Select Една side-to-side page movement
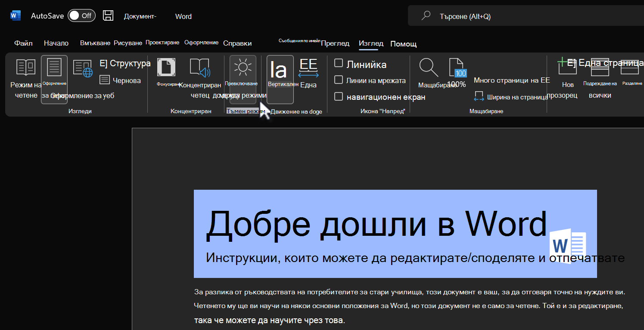Viewport: 644px width, 330px height. pos(308,73)
